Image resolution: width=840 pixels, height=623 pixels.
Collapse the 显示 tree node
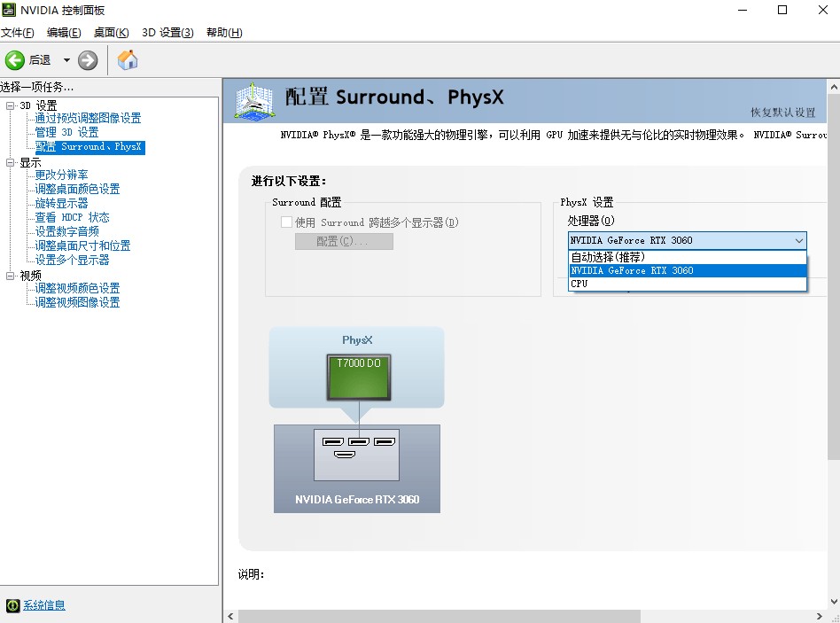tap(10, 162)
